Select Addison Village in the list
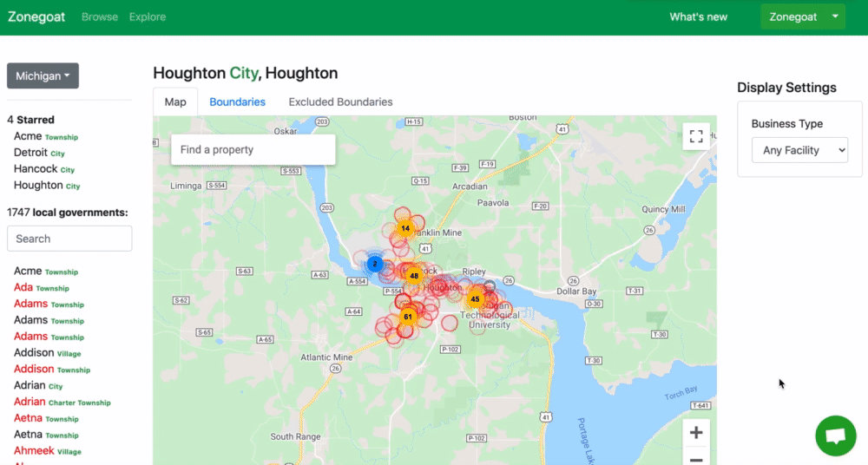The height and width of the screenshot is (465, 868). (48, 352)
